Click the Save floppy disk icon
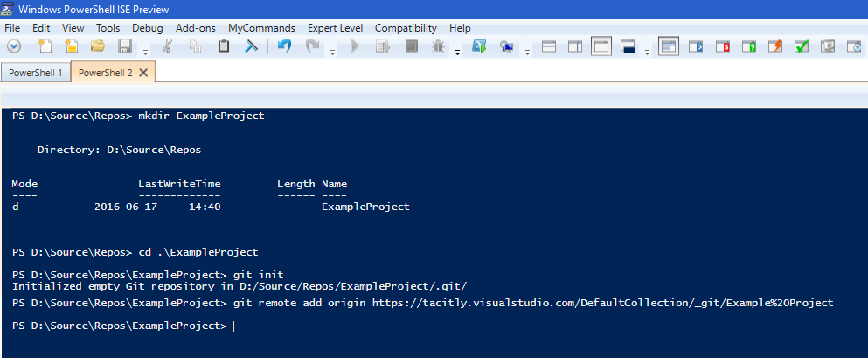 coord(124,46)
